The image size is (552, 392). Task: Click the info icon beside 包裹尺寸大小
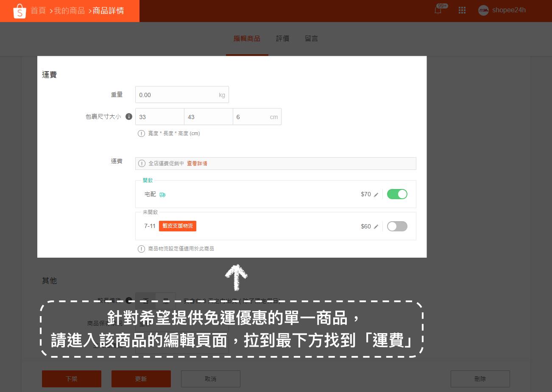(x=129, y=116)
